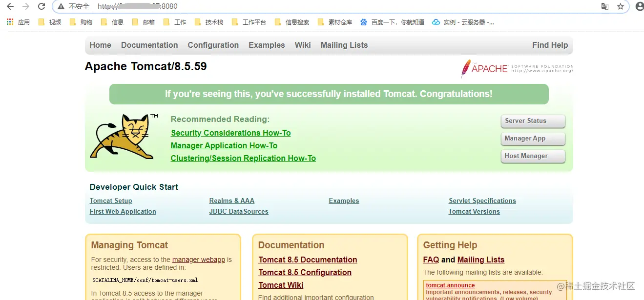The image size is (644, 300).
Task: Open the 素材仓库 bookmark folder
Action: (x=335, y=22)
